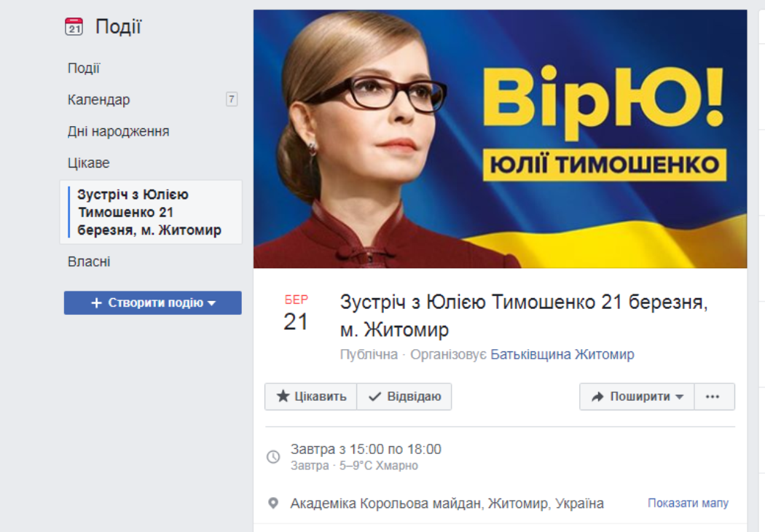Click the Показати мапу link

tap(688, 503)
